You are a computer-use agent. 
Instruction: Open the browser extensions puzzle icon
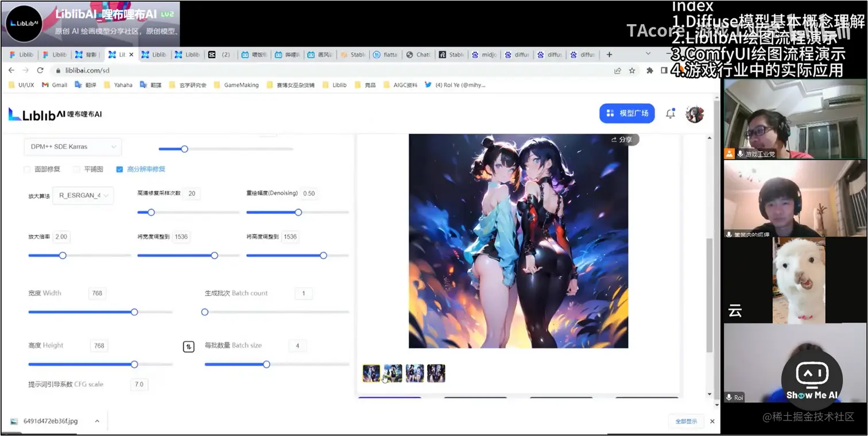click(650, 71)
